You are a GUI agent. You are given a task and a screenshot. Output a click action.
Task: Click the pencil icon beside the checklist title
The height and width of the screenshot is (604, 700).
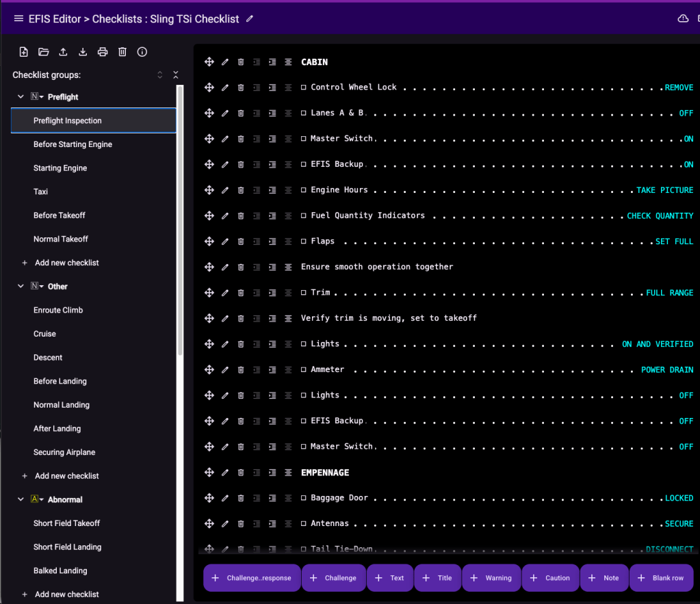pyautogui.click(x=250, y=19)
